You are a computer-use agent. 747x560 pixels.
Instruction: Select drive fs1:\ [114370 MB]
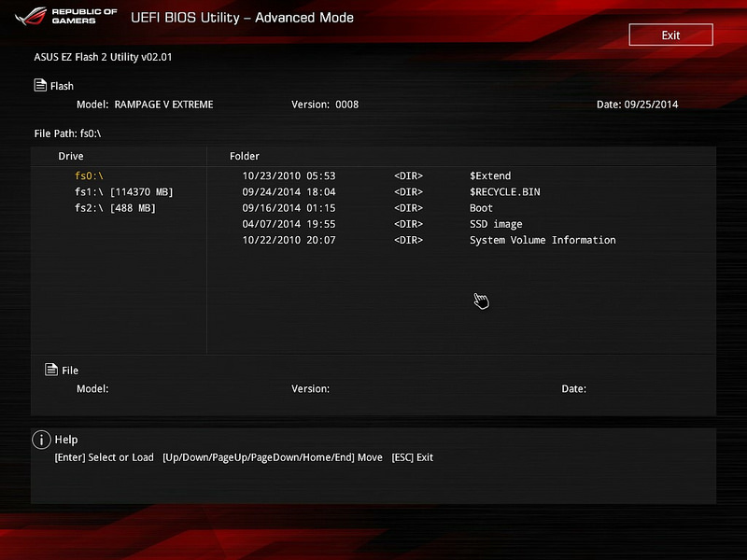pyautogui.click(x=124, y=192)
